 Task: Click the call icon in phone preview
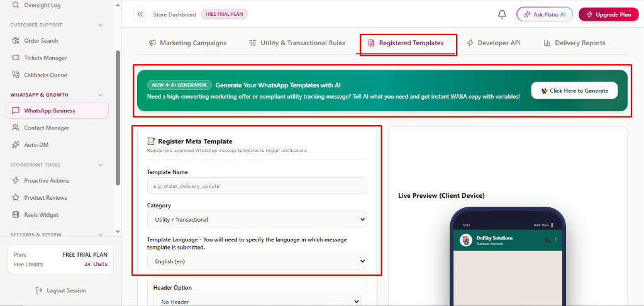point(548,240)
